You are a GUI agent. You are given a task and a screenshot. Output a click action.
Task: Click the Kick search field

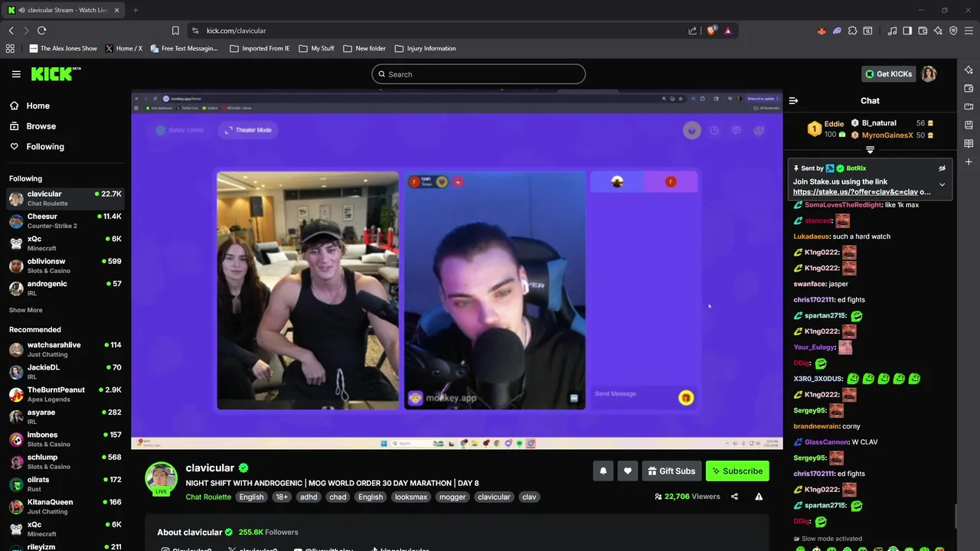(479, 74)
